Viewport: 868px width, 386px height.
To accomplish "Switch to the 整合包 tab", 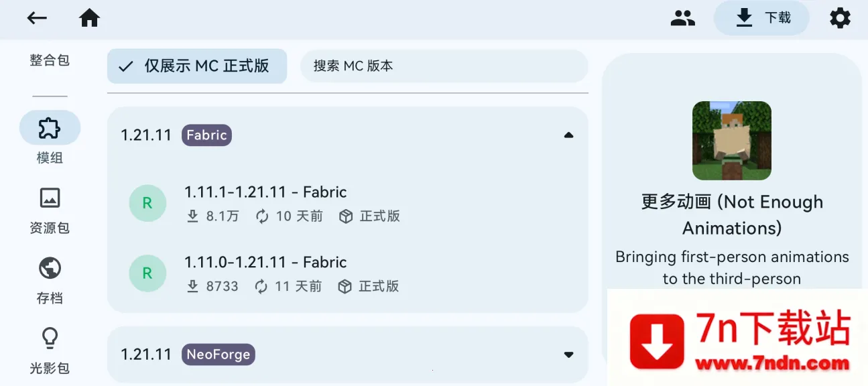I will point(50,60).
